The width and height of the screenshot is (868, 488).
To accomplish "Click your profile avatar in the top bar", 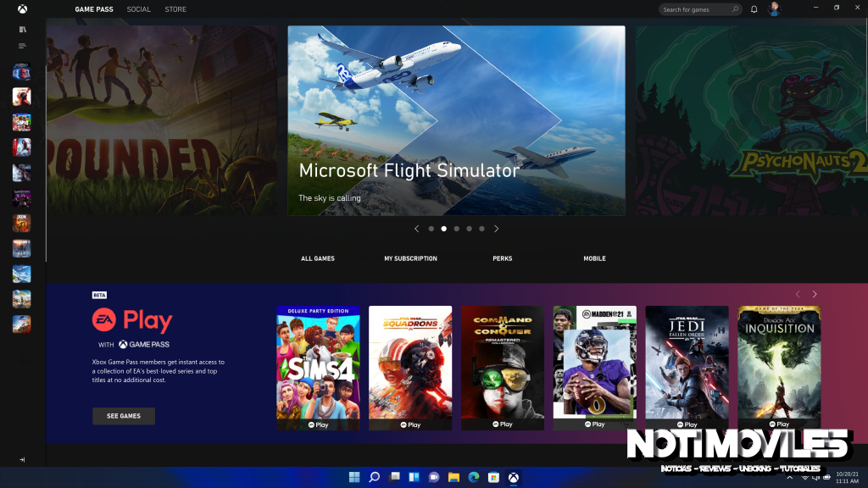I will point(773,8).
